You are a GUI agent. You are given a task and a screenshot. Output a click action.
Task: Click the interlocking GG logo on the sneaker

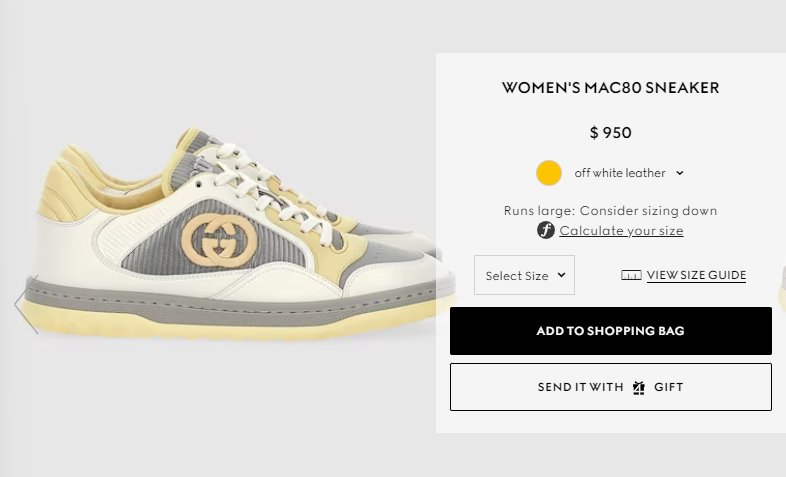[x=219, y=241]
